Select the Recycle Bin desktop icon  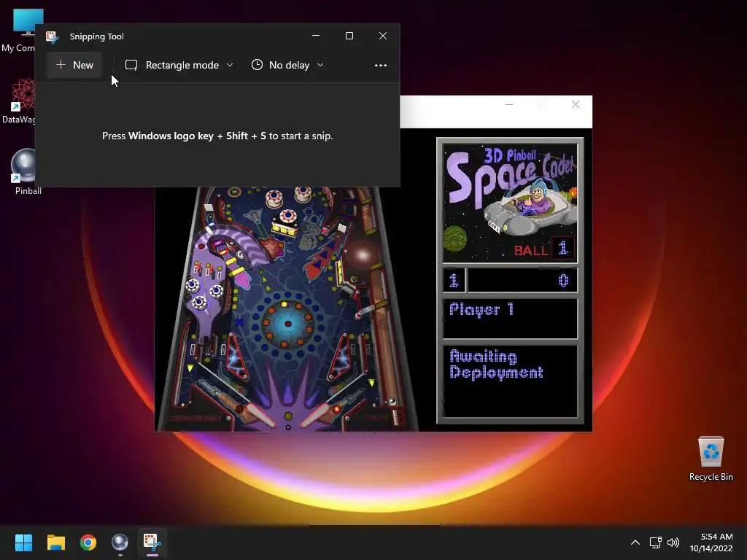(711, 459)
